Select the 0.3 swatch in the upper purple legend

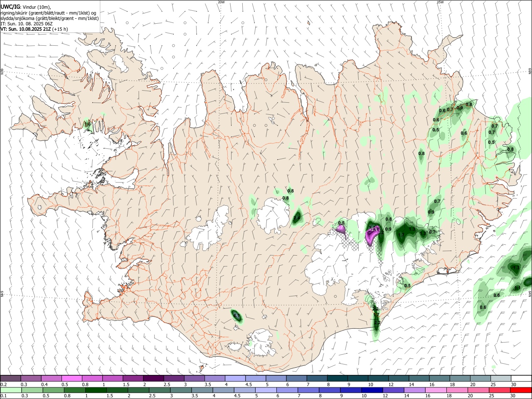tap(31, 378)
